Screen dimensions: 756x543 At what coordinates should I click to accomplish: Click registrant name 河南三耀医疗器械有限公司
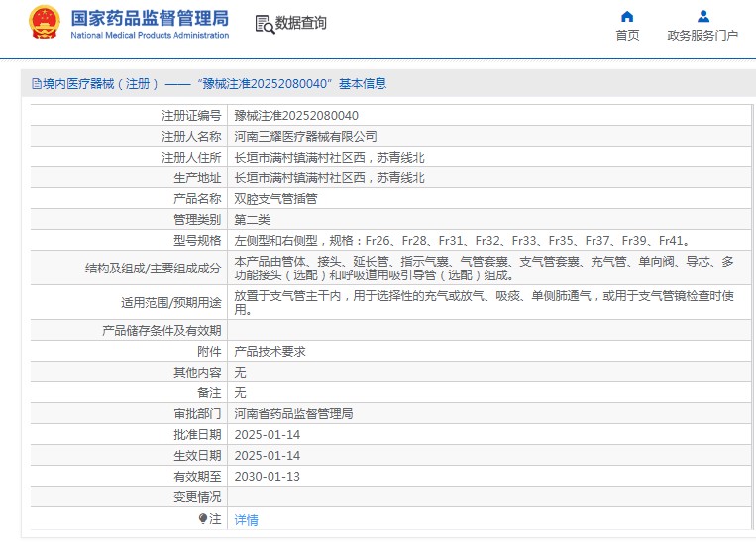(x=305, y=136)
